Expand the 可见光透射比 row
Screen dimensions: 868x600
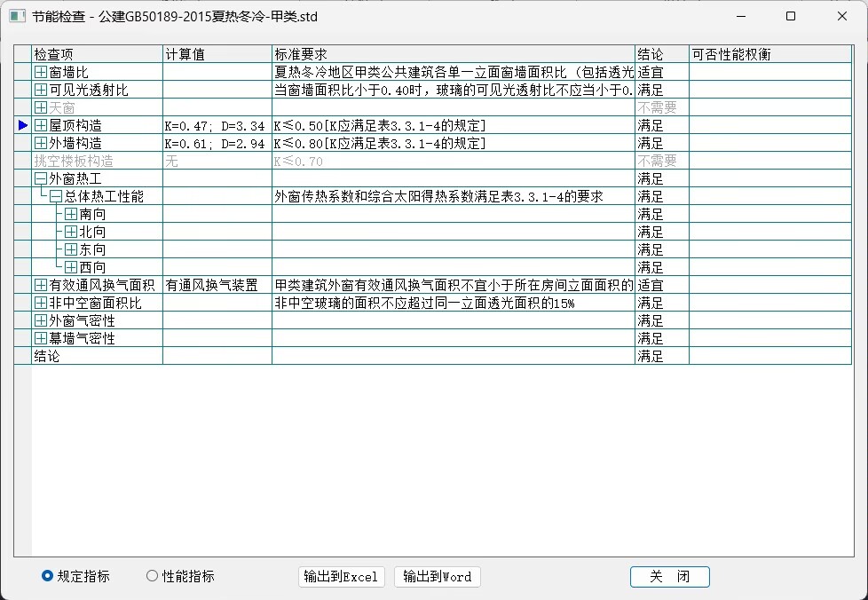pyautogui.click(x=41, y=90)
